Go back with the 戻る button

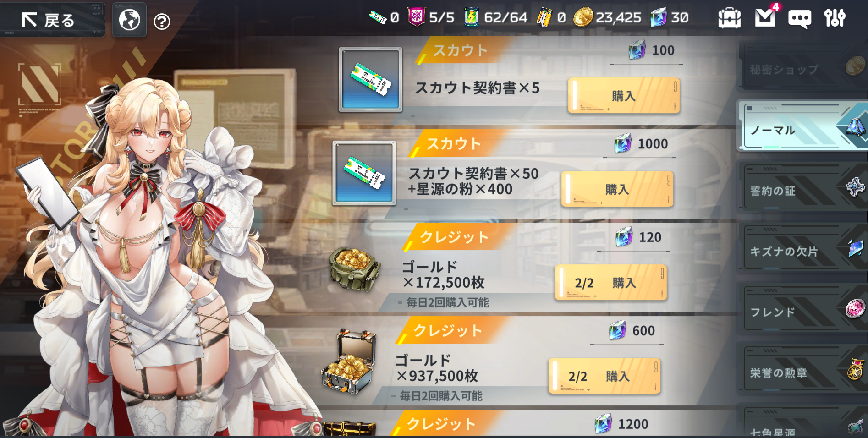(52, 20)
